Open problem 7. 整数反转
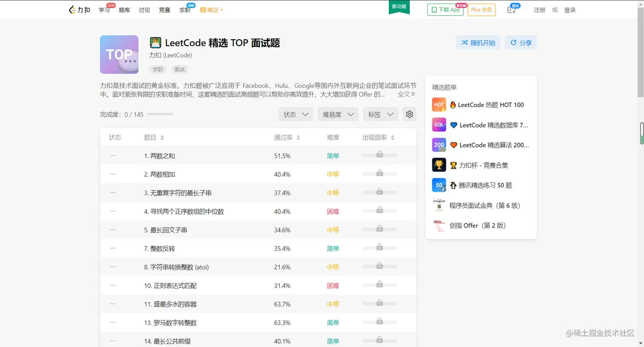 [x=159, y=249]
